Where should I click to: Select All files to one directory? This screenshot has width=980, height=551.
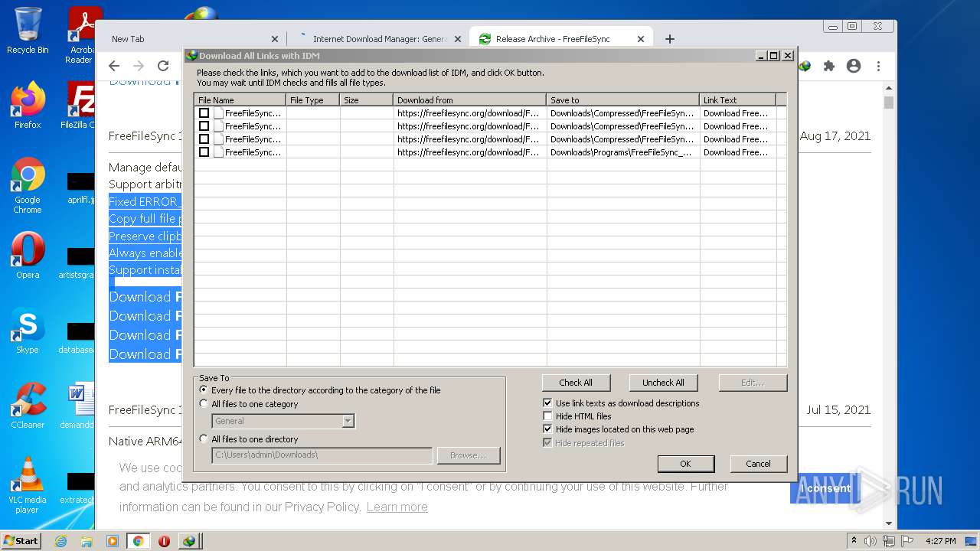[204, 439]
